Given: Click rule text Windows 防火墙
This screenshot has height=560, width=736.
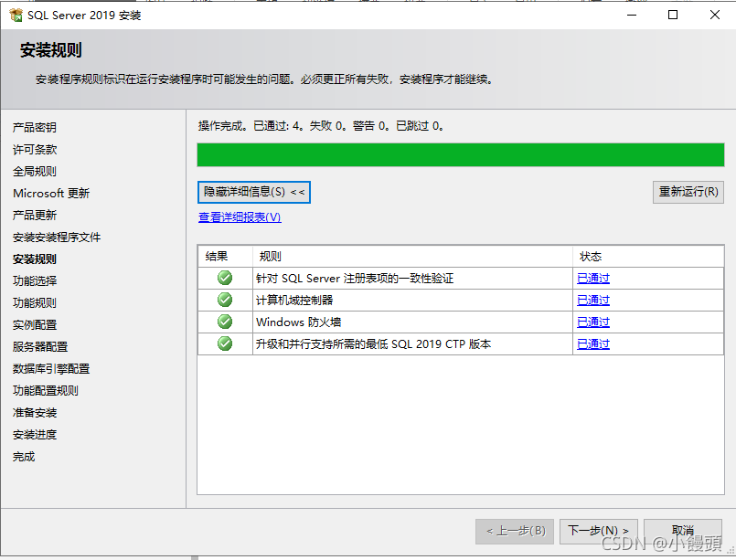Looking at the screenshot, I should pos(299,322).
